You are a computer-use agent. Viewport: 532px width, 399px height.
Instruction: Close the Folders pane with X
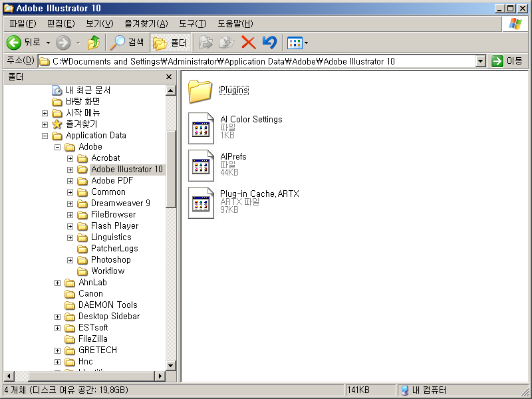click(169, 77)
